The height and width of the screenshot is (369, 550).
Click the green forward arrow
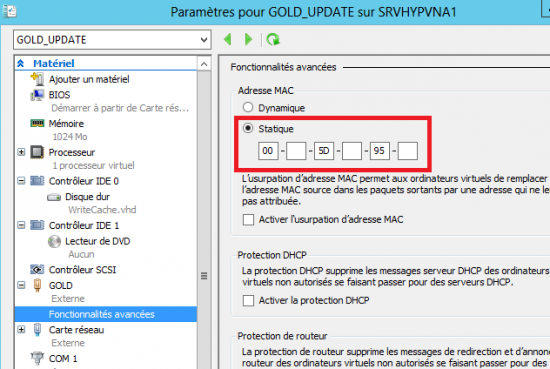[248, 39]
